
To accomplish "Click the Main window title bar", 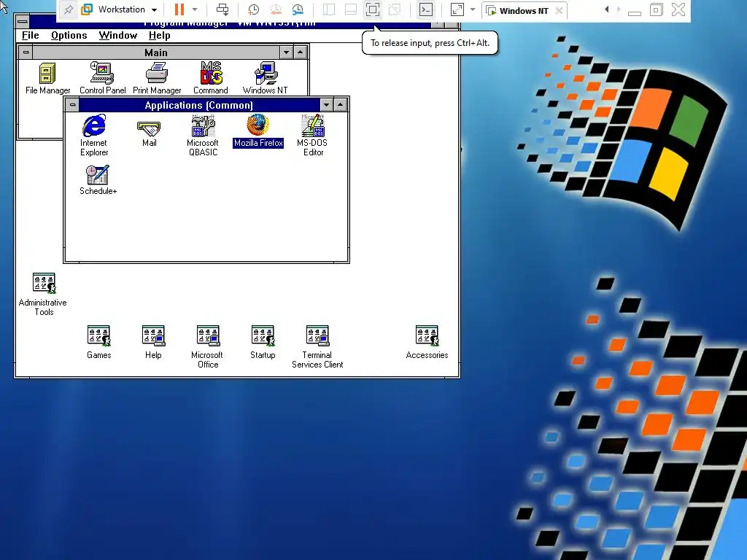I will (x=156, y=52).
